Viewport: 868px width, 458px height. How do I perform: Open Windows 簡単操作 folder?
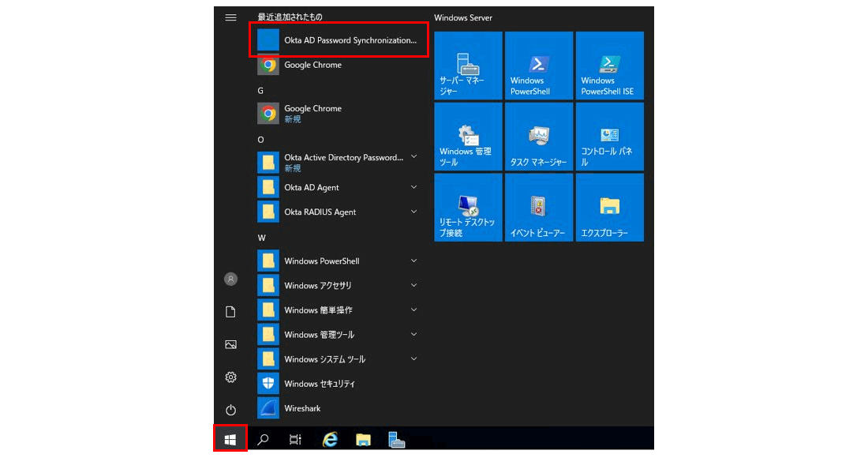[339, 310]
